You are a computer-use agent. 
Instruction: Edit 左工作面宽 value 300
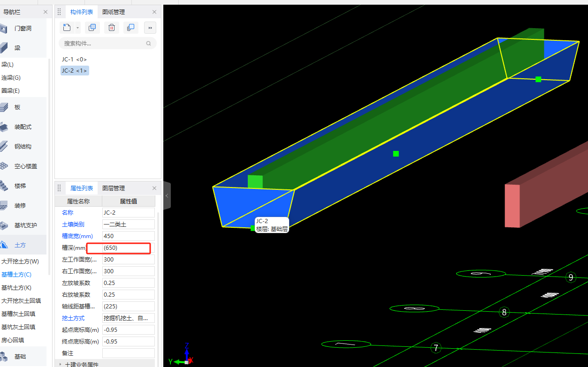coord(129,260)
